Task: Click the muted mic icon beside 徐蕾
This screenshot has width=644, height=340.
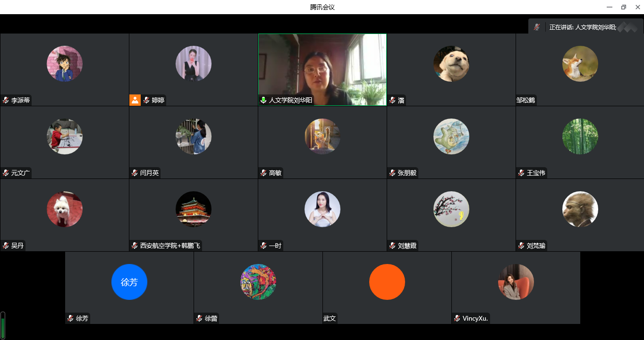Action: [x=199, y=318]
